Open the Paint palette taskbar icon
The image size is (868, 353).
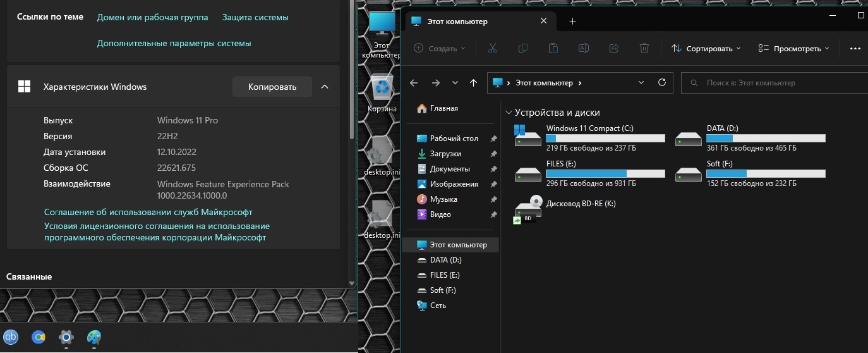93,337
